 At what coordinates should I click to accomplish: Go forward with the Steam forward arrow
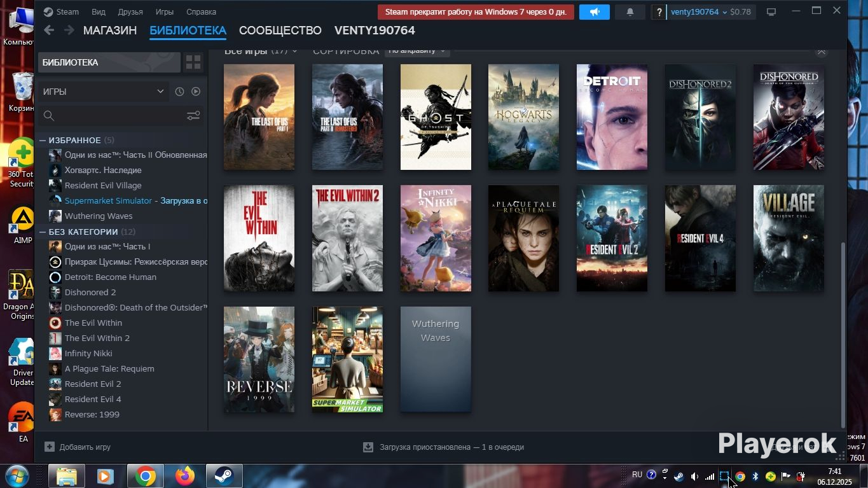pyautogui.click(x=69, y=31)
